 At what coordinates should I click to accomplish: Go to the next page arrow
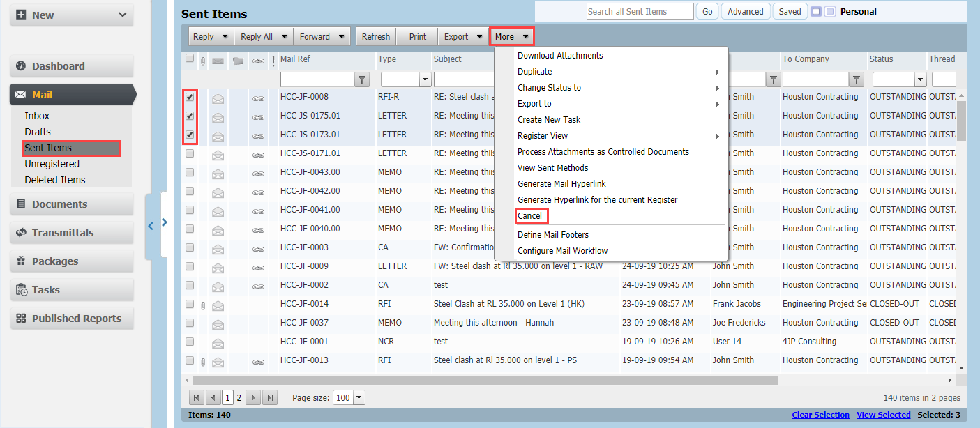pyautogui.click(x=253, y=397)
